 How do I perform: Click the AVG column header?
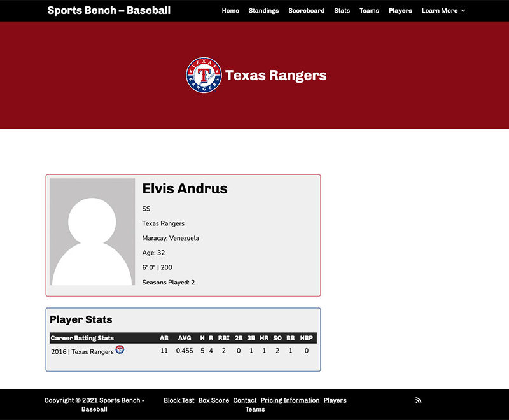(185, 338)
